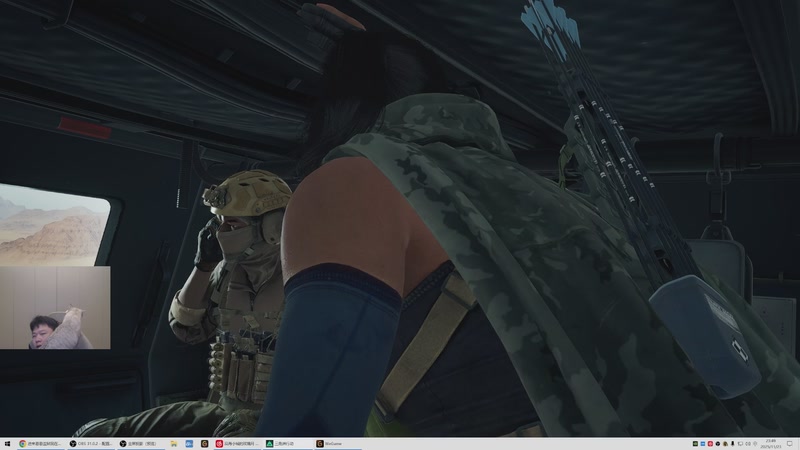Click the red tray icon in system tray
The image size is (800, 450).
click(710, 444)
